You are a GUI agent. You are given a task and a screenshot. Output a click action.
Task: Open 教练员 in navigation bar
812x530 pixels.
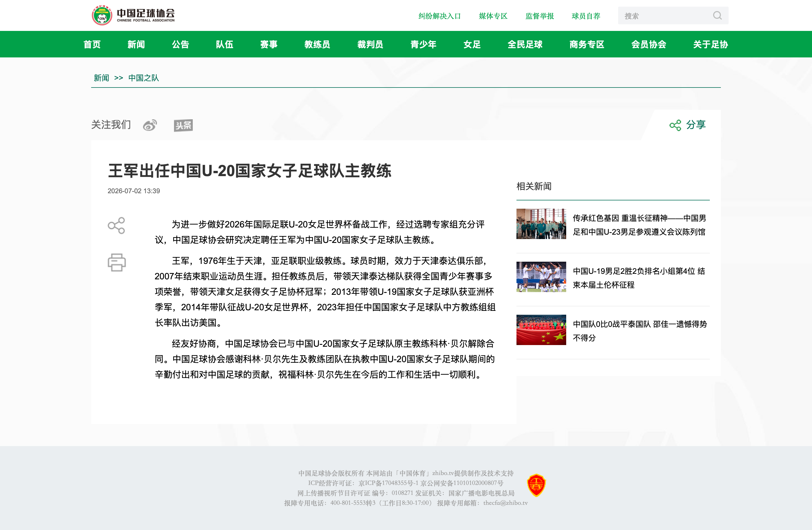(x=317, y=44)
